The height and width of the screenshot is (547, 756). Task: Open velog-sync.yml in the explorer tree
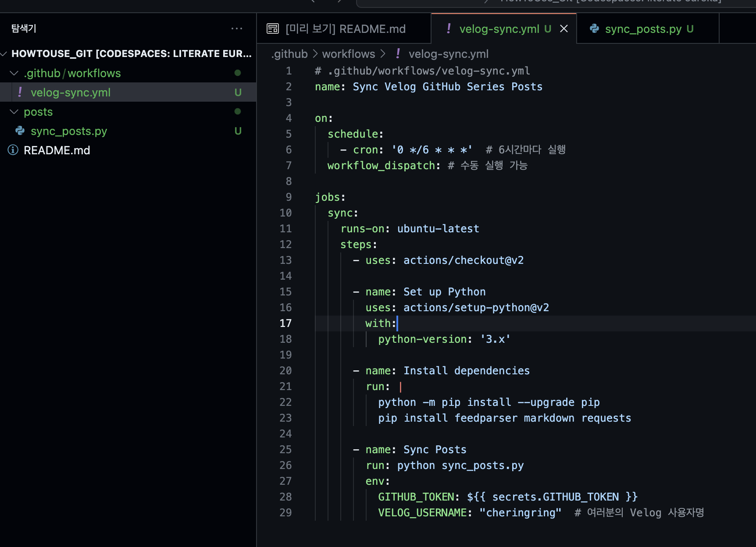tap(128, 92)
